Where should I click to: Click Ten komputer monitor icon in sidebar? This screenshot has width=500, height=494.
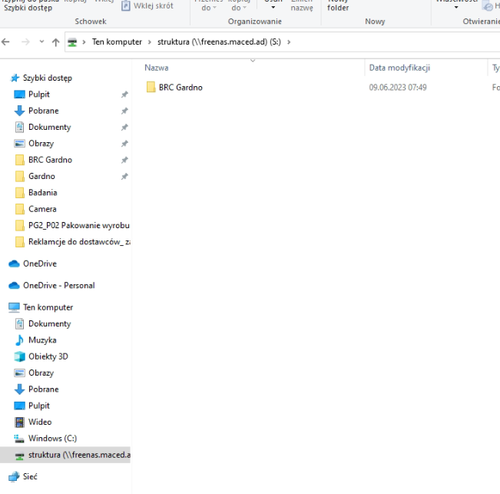click(x=14, y=307)
